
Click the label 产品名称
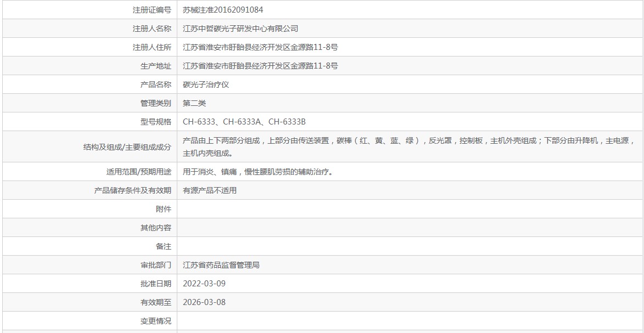point(156,84)
